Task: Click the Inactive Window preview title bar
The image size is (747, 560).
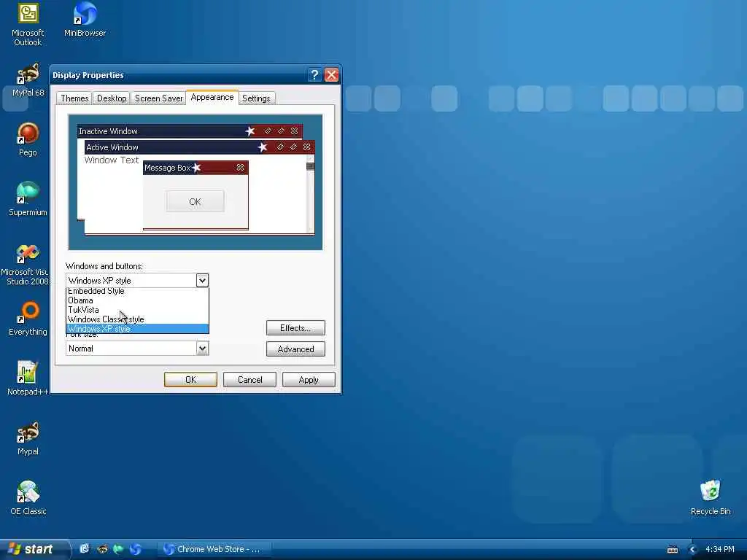Action: coord(190,131)
